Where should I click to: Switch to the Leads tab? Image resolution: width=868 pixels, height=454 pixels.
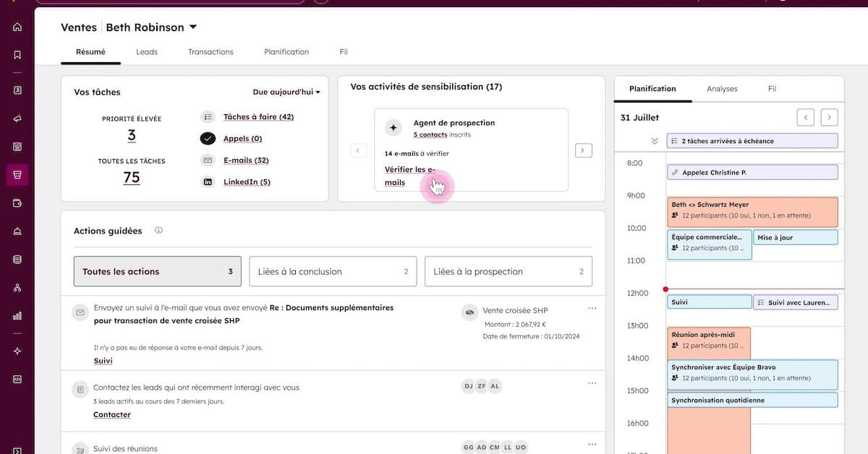point(147,52)
